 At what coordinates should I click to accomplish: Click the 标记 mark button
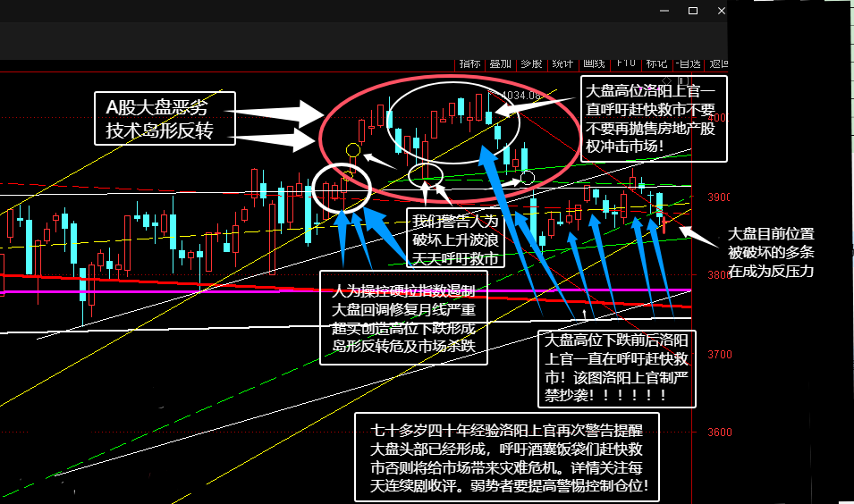pyautogui.click(x=657, y=64)
